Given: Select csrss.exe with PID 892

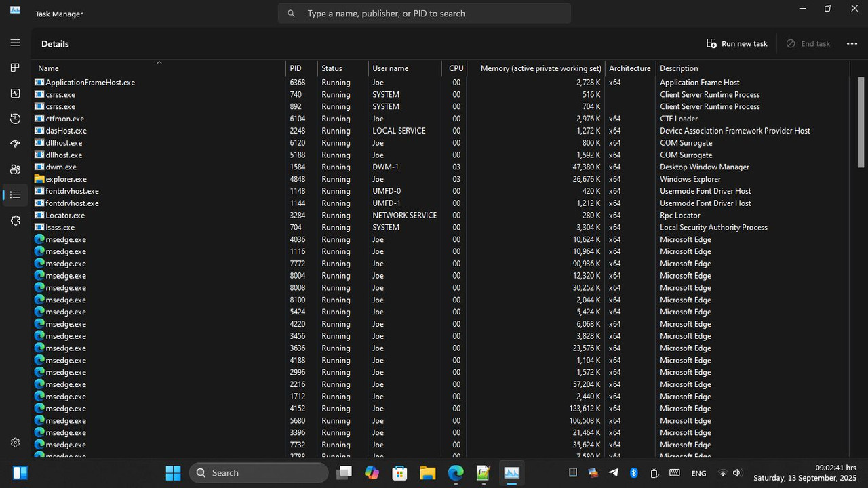Looking at the screenshot, I should (x=441, y=106).
